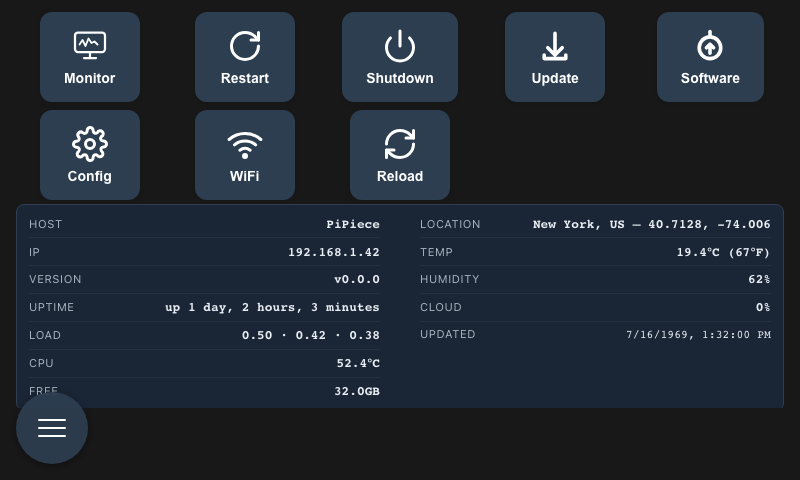This screenshot has height=480, width=800.
Task: Click the Restart tile
Action: pyautogui.click(x=245, y=57)
